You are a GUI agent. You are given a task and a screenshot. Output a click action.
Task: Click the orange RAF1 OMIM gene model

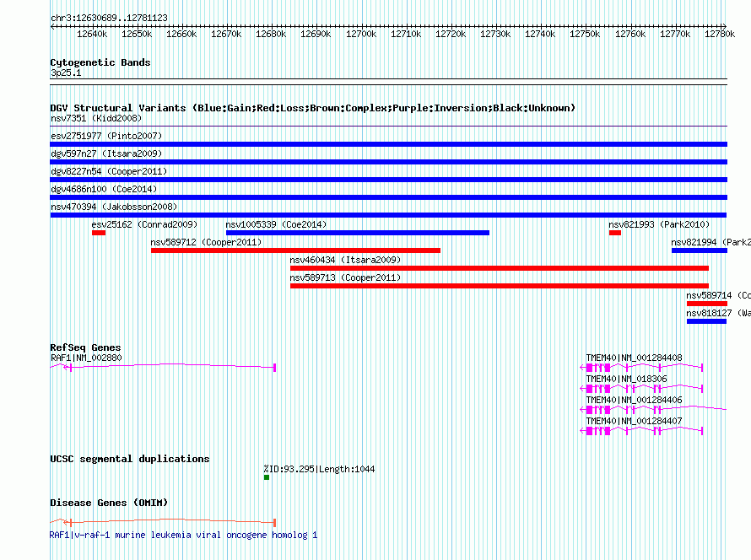163,522
